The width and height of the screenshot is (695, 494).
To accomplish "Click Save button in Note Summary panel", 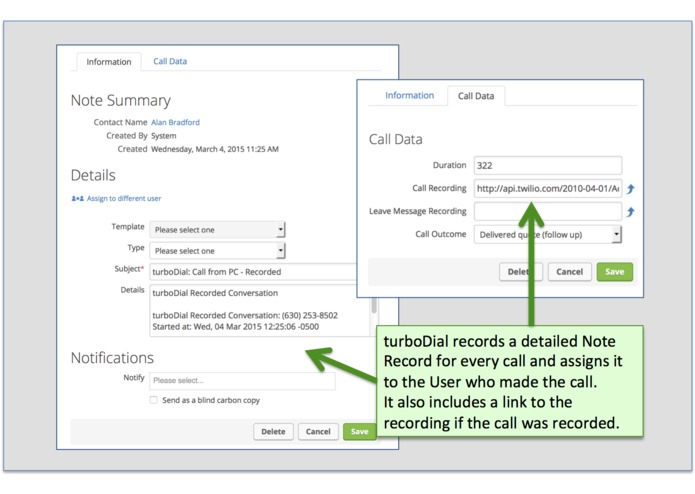I will [359, 432].
